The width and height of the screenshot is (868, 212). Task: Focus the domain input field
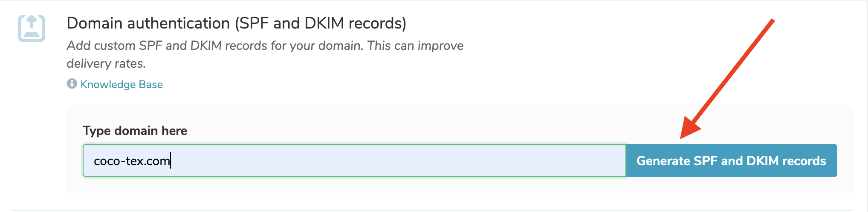pos(354,160)
